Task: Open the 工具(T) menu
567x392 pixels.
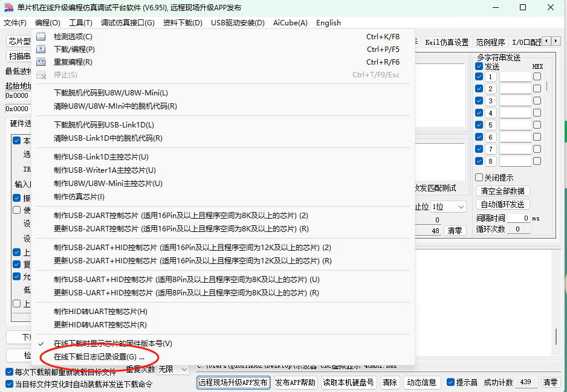Action: click(80, 23)
